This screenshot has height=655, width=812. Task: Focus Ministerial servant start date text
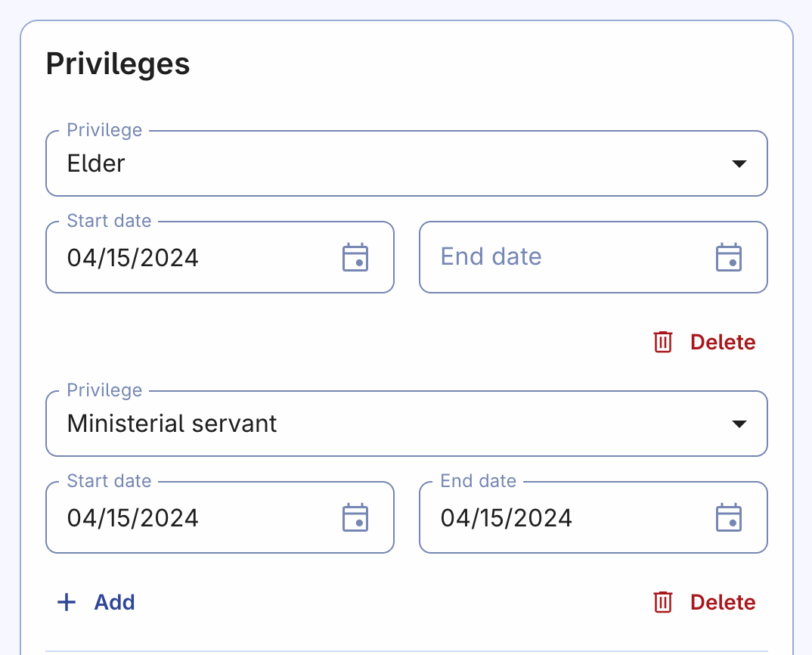tap(133, 518)
